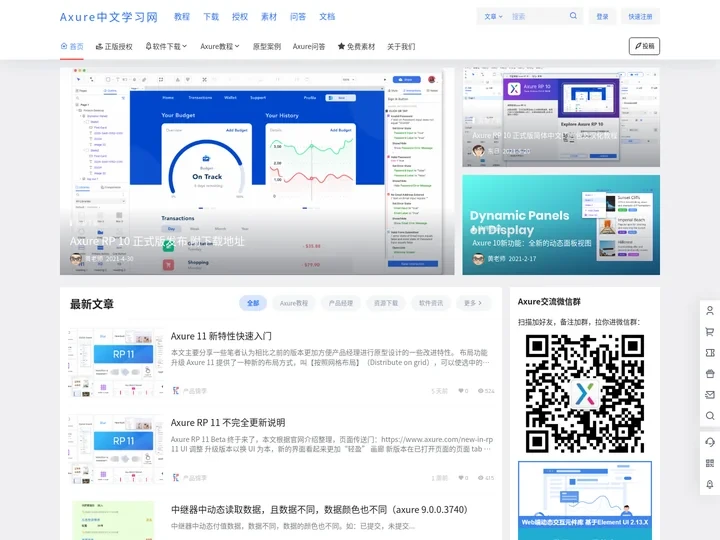Open 关于我们 navigation item
This screenshot has height=540, width=720.
click(401, 46)
